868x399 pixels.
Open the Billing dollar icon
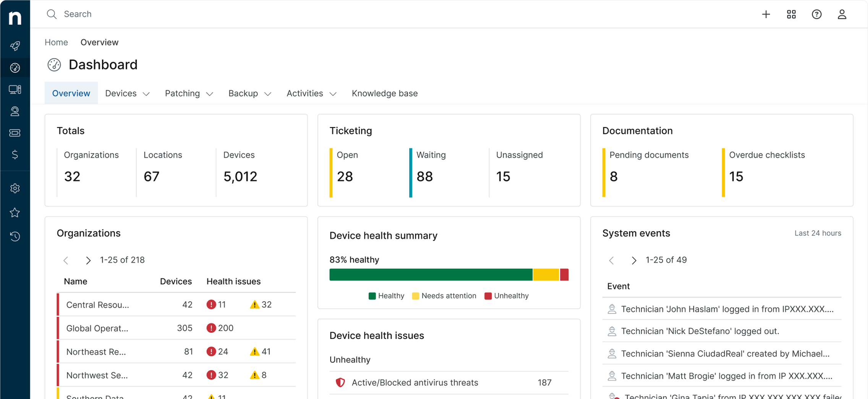(x=15, y=155)
